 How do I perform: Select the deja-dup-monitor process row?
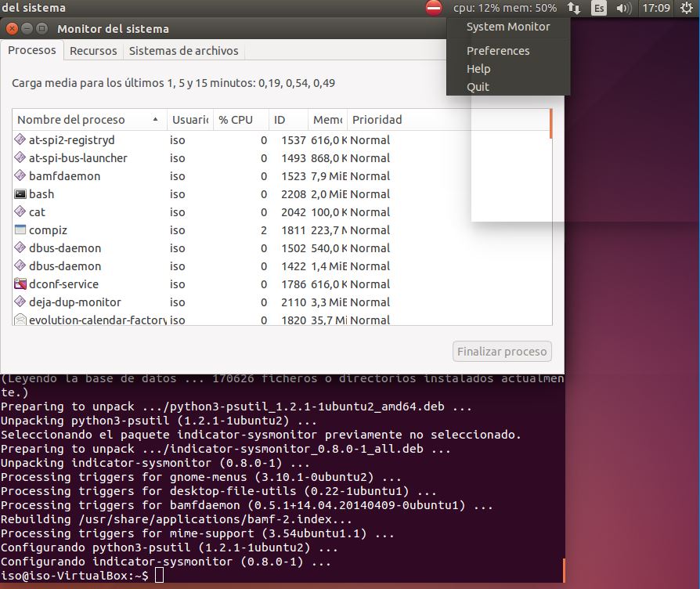coord(74,302)
